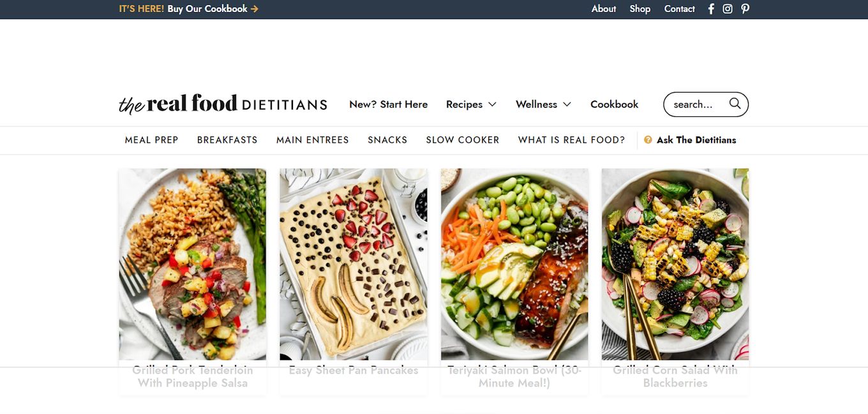Select the MEAL PREP category
Screen dimensions: 868x414
(x=151, y=140)
